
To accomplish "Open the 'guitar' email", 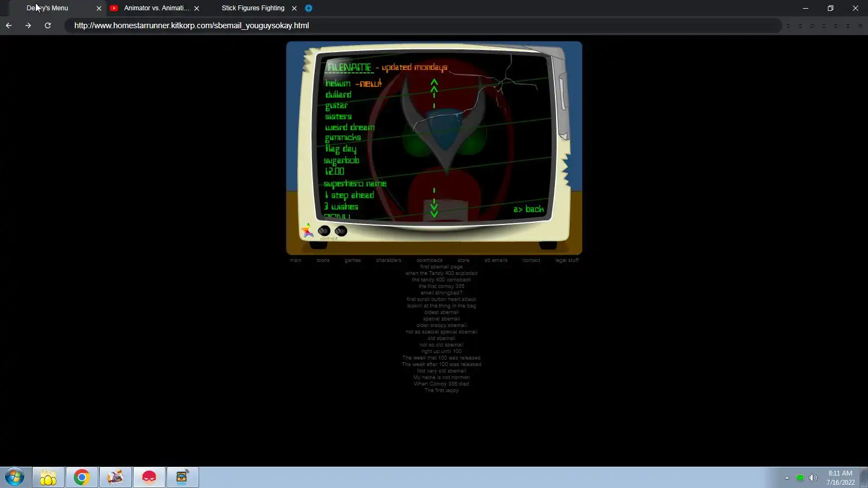I will [336, 106].
